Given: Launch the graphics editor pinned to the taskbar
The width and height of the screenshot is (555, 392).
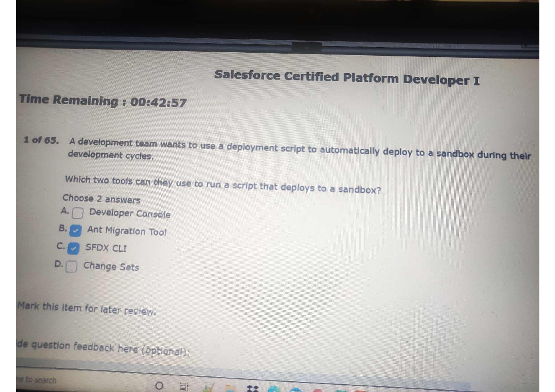Looking at the screenshot, I should pos(209,388).
